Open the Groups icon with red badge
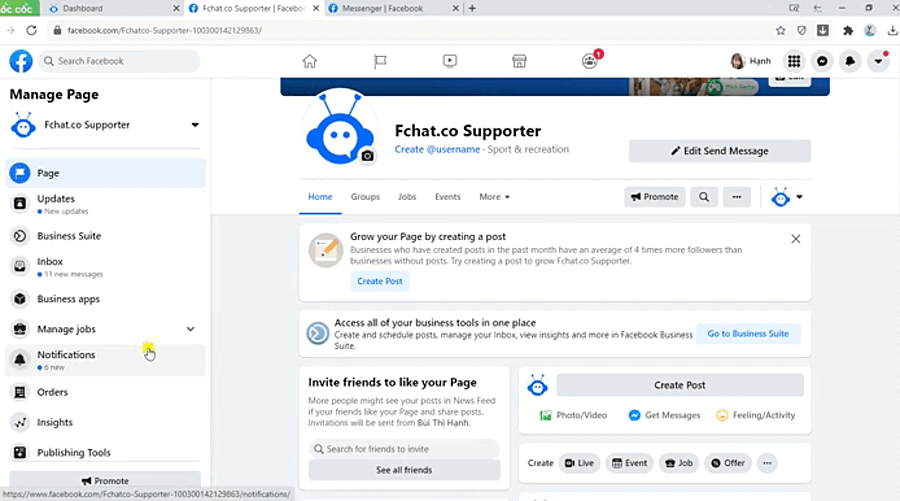 (590, 60)
